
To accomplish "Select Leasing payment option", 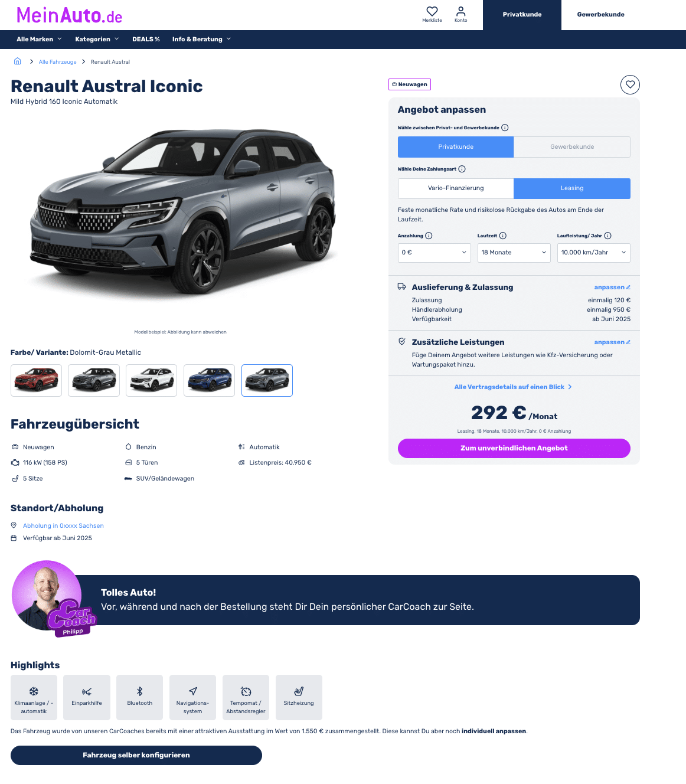I will pyautogui.click(x=572, y=188).
